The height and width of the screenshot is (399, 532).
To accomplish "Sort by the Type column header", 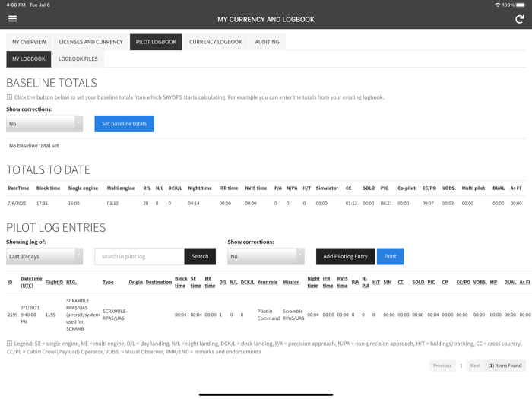I will pos(108,282).
